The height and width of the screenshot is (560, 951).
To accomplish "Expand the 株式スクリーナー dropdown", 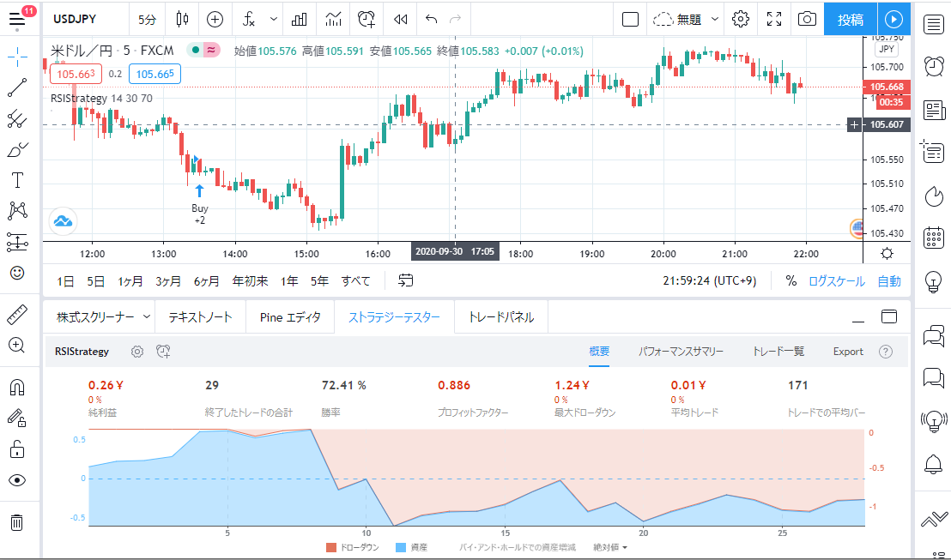I will click(x=147, y=317).
